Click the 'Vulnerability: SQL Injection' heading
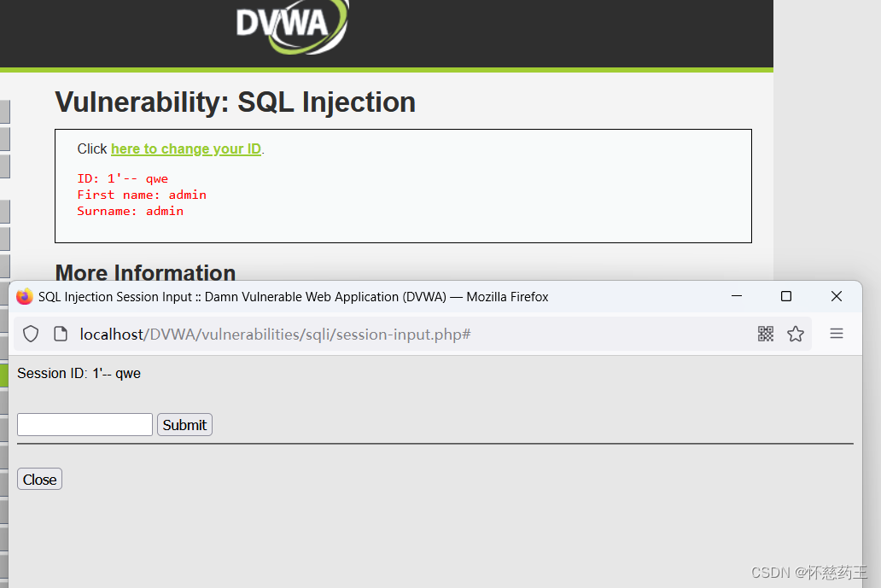 click(236, 102)
